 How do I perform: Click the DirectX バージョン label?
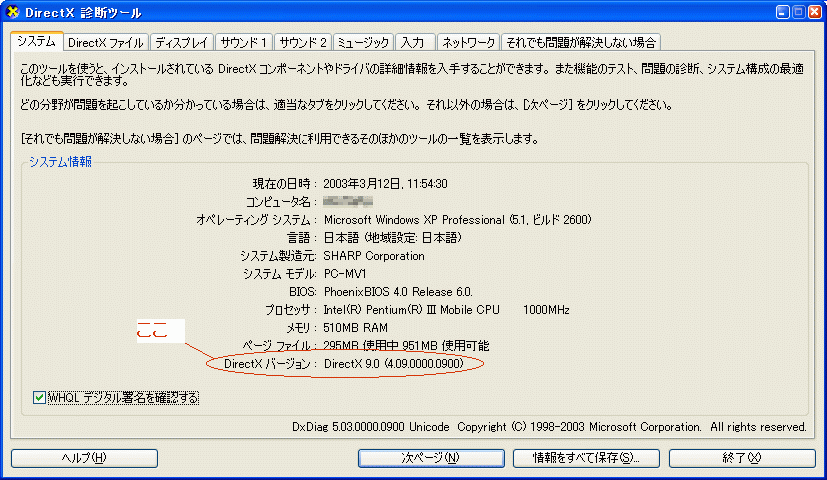(270, 363)
